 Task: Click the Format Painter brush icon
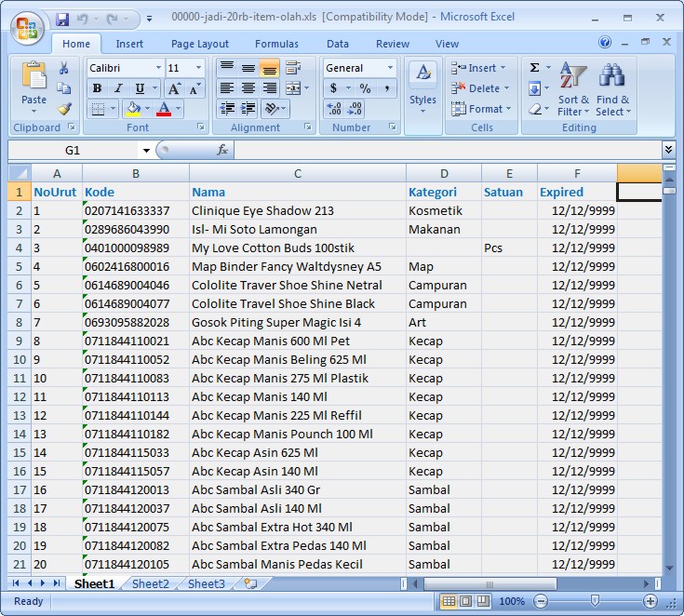[x=64, y=108]
